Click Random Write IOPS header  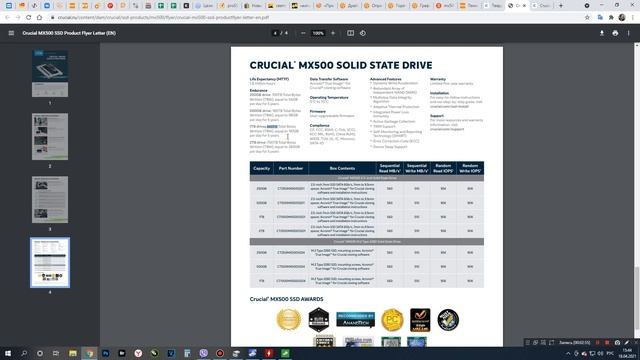470,168
